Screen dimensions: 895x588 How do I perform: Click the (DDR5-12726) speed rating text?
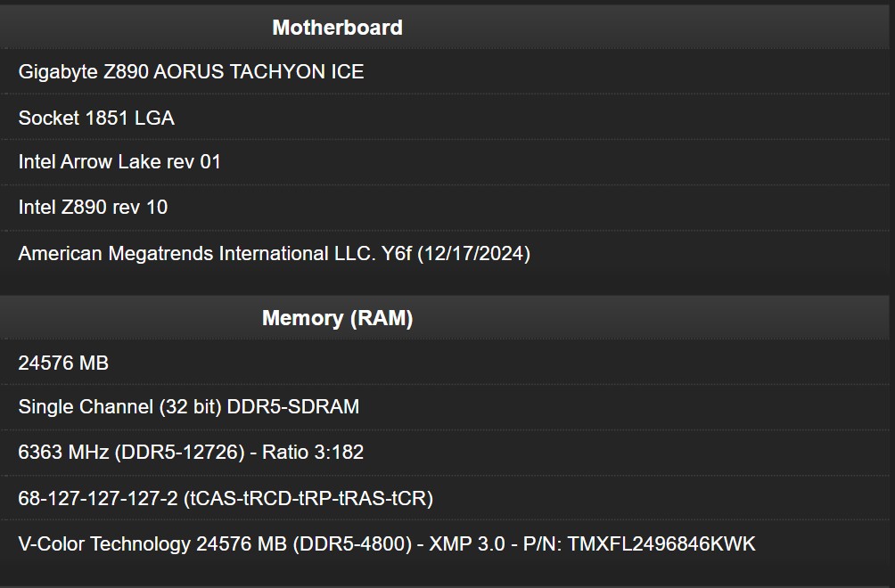[179, 453]
